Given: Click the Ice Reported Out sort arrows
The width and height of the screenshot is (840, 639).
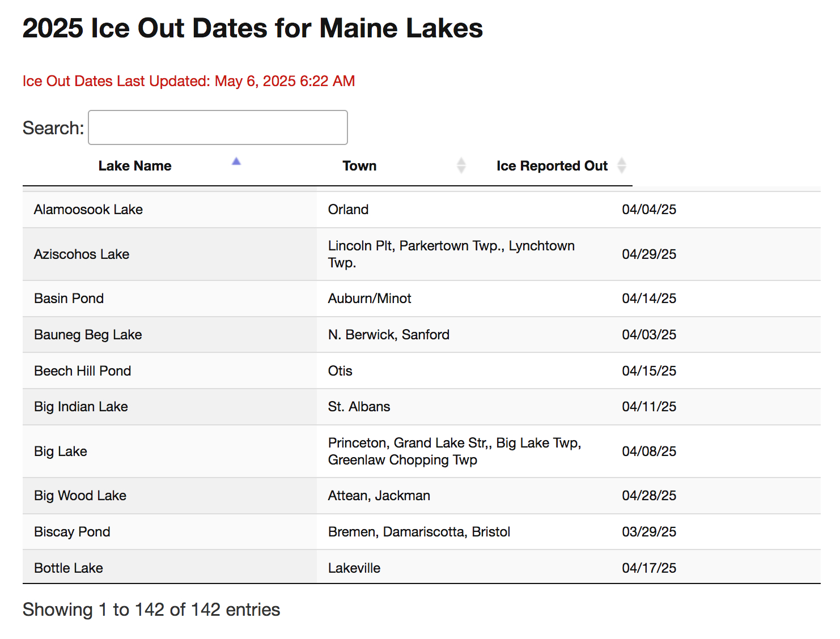Looking at the screenshot, I should (x=622, y=165).
